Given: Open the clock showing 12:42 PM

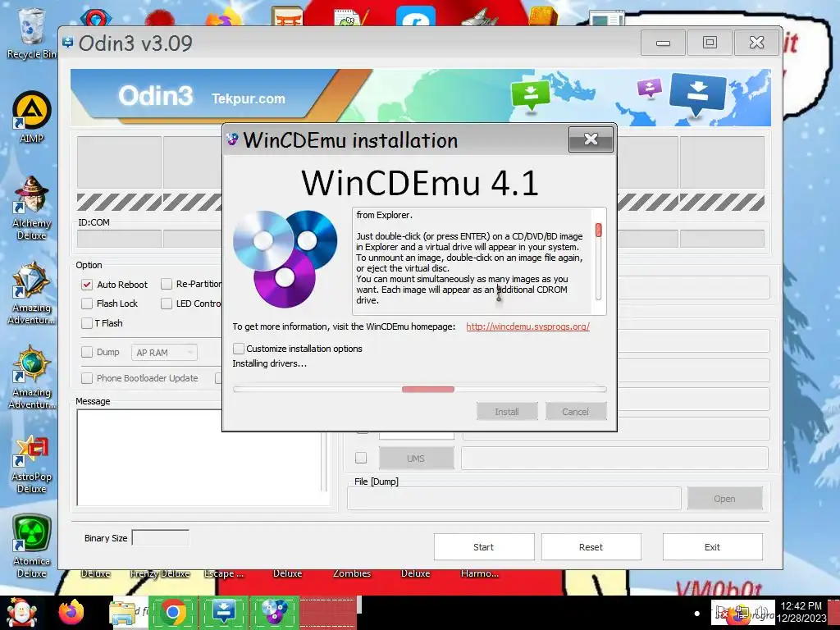Looking at the screenshot, I should point(801,612).
